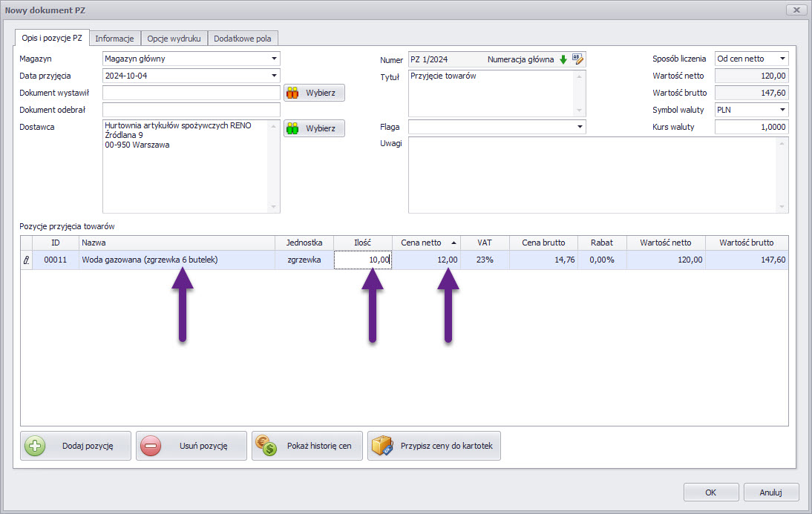Click the green arrow next to Numeracja główna
The height and width of the screenshot is (514, 812).
coord(563,59)
